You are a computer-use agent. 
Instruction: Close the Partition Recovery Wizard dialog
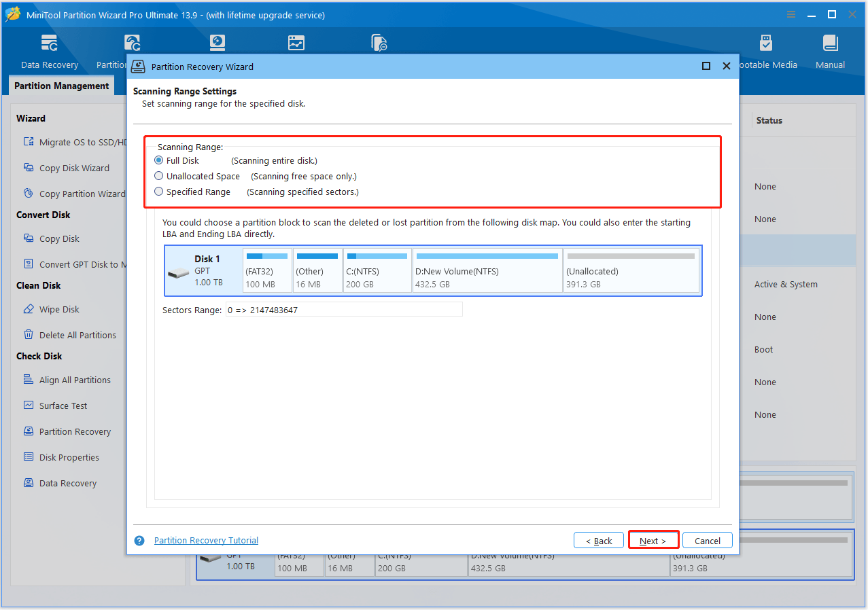727,66
